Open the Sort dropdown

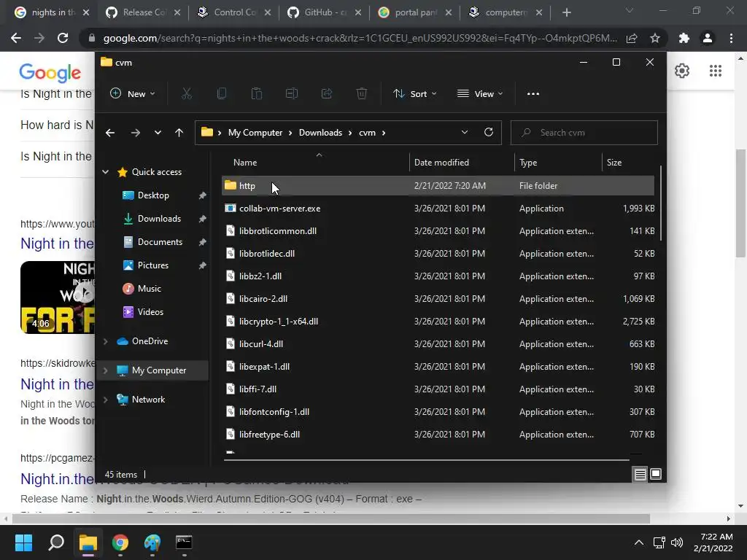click(x=415, y=94)
